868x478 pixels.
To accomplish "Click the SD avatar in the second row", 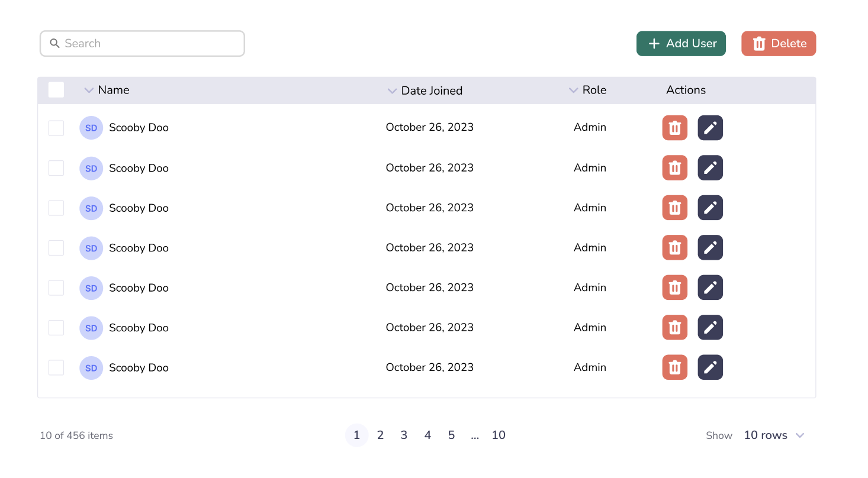I will (x=91, y=169).
